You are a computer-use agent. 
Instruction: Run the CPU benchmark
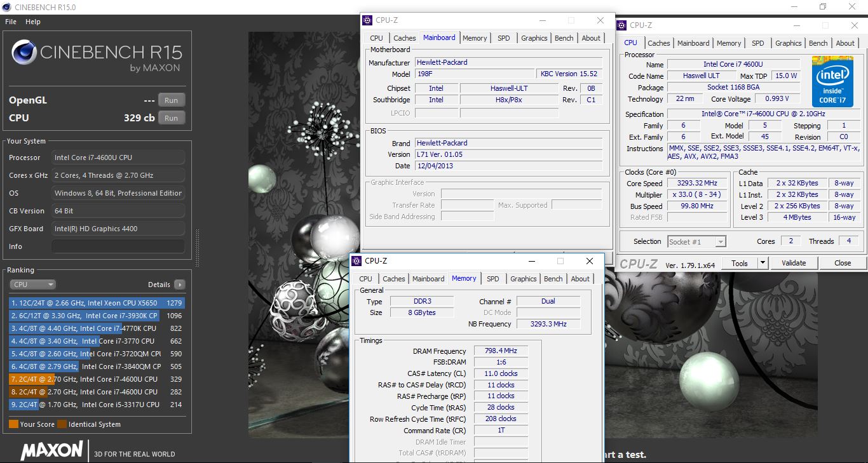(x=172, y=118)
